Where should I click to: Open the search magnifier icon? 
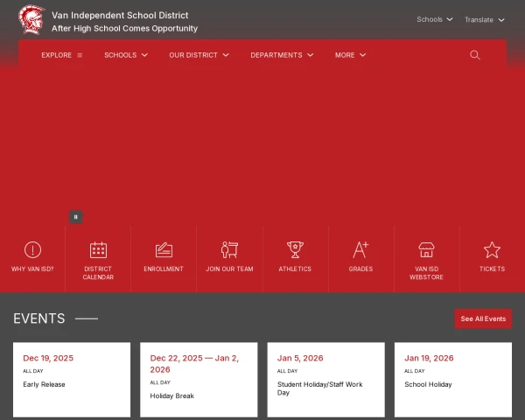coord(475,55)
